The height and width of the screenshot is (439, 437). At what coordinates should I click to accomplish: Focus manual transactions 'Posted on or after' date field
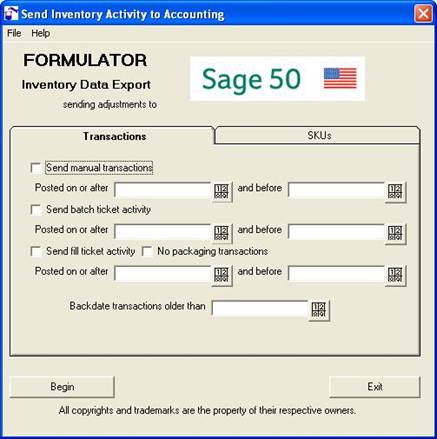point(163,191)
